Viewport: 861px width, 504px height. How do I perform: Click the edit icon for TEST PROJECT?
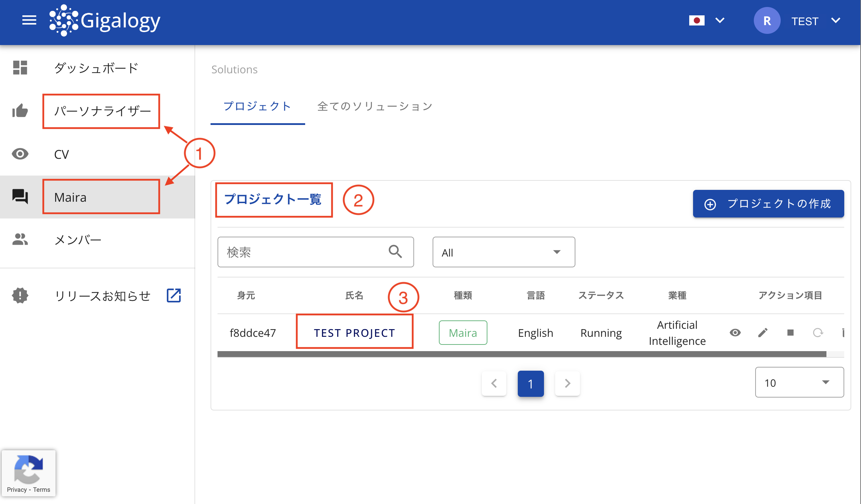(763, 333)
